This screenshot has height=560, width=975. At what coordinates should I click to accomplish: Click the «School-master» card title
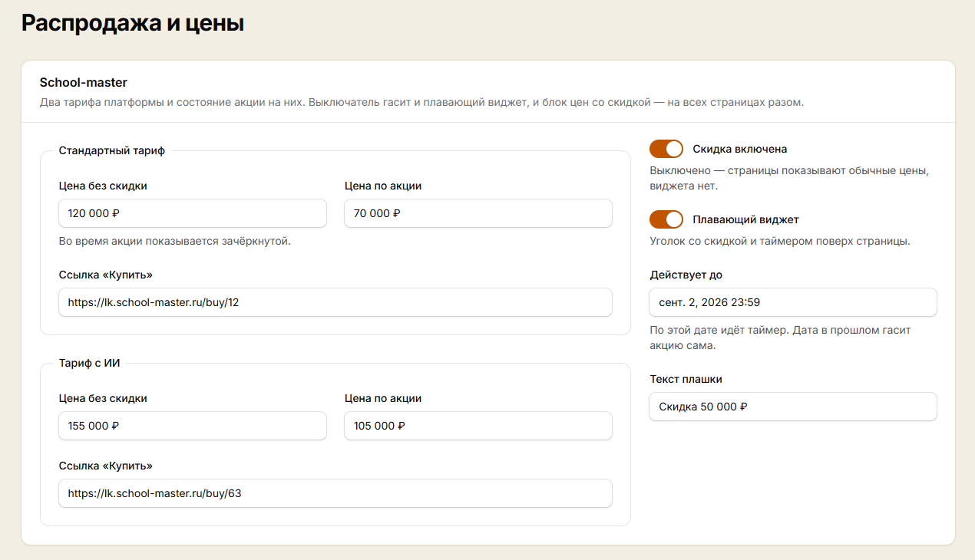[x=84, y=82]
